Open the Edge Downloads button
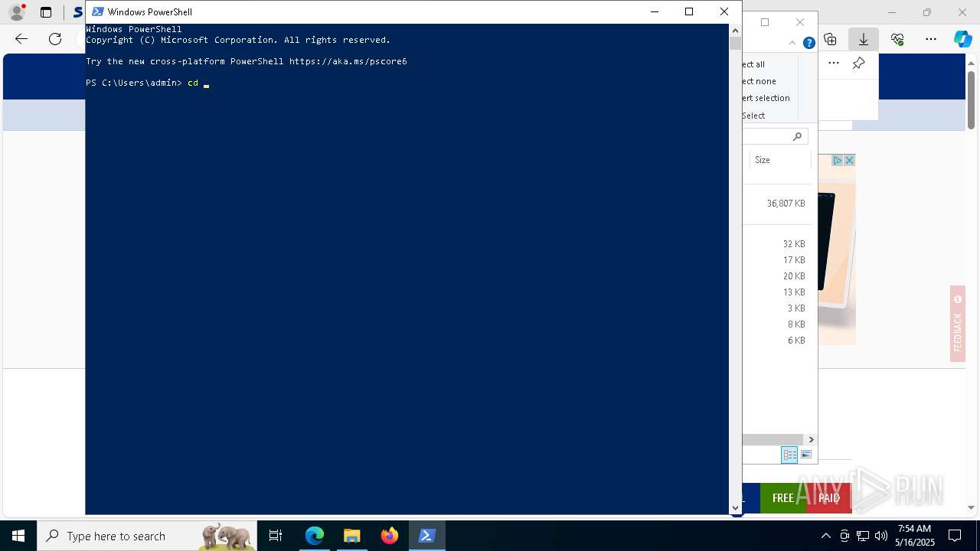 [864, 39]
